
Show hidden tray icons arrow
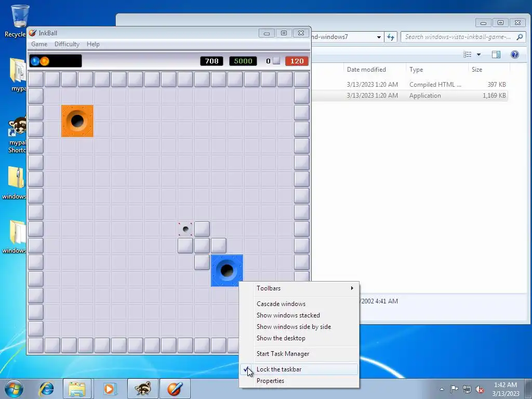[x=442, y=389]
